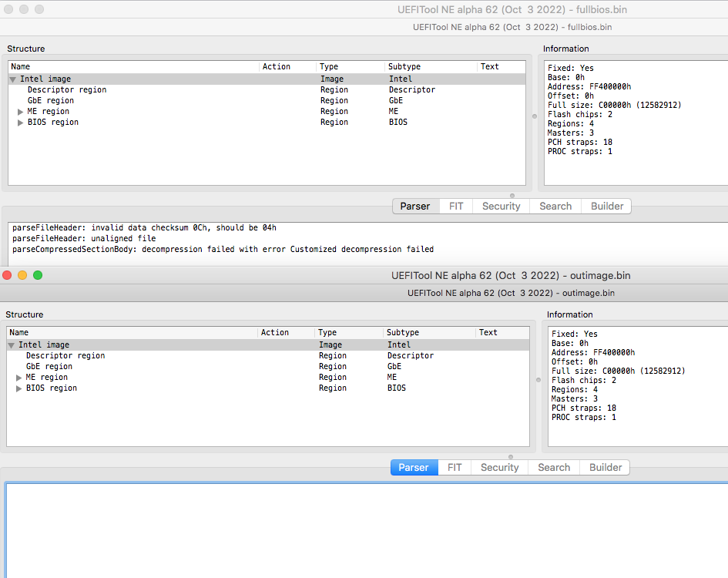728x578 pixels.
Task: Select FIT tab in outimage.bin window
Action: pyautogui.click(x=455, y=468)
